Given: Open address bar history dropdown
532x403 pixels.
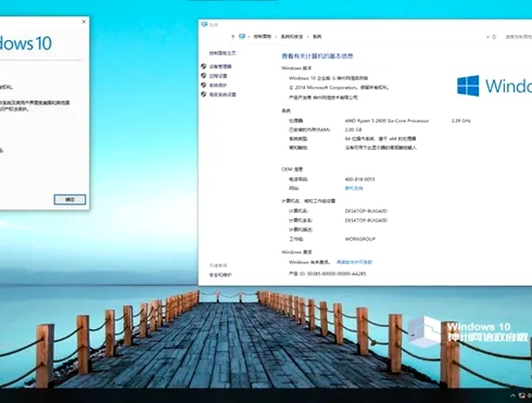Looking at the screenshot, I should click(488, 37).
